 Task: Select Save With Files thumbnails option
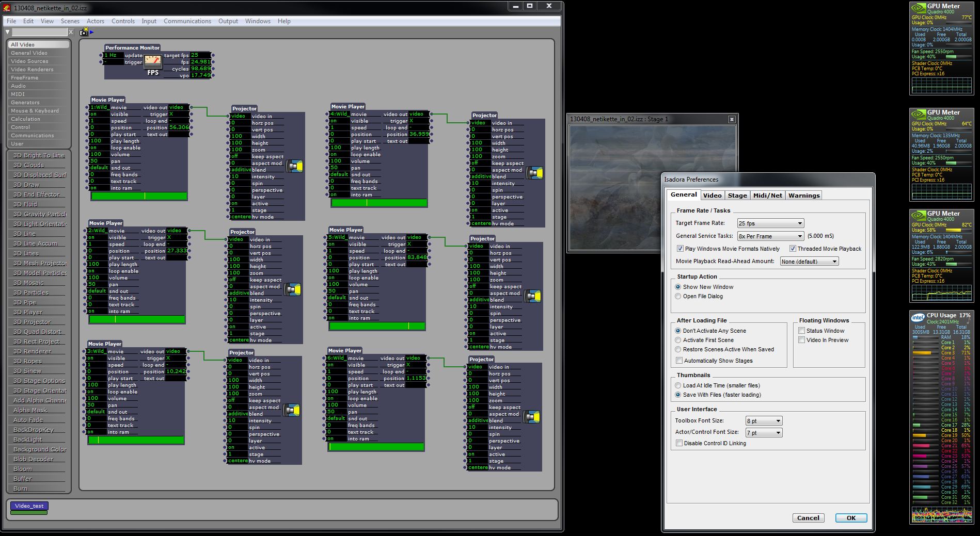tap(678, 395)
